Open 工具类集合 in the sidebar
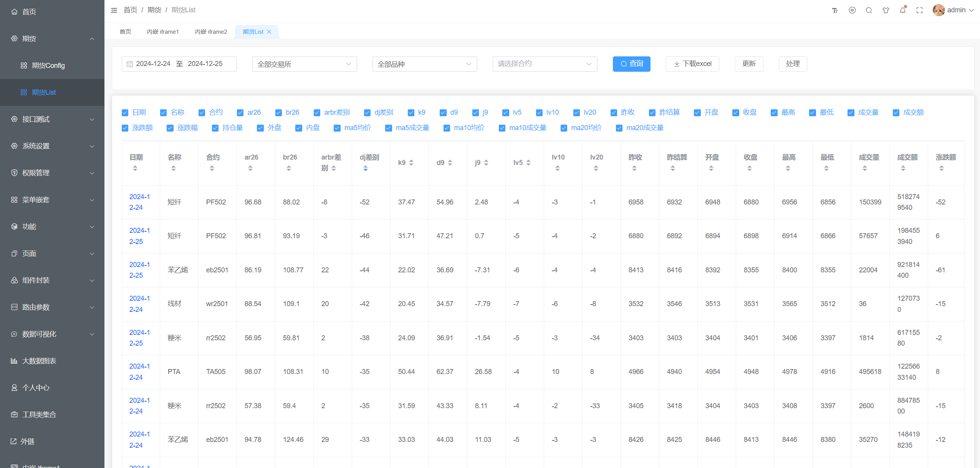The image size is (980, 468). tap(52, 415)
